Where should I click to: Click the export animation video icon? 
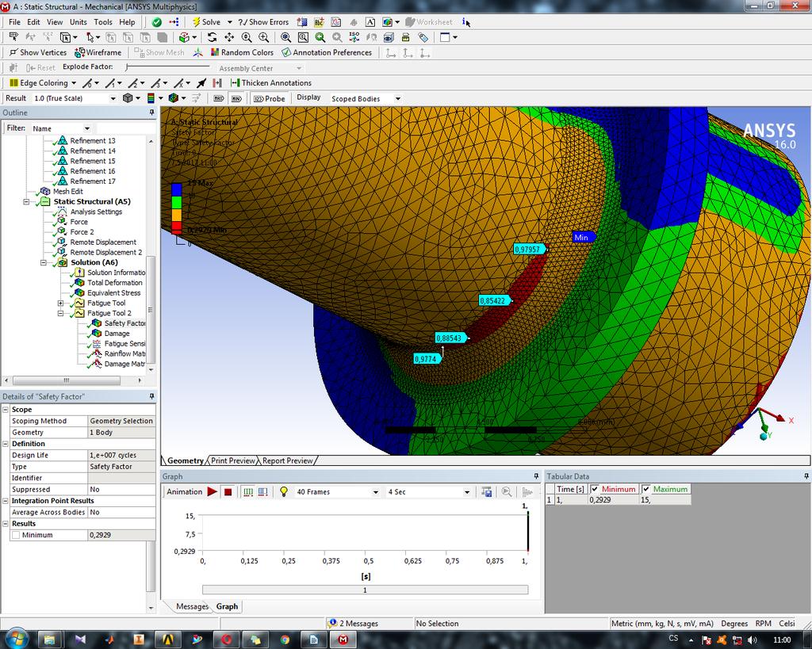486,491
